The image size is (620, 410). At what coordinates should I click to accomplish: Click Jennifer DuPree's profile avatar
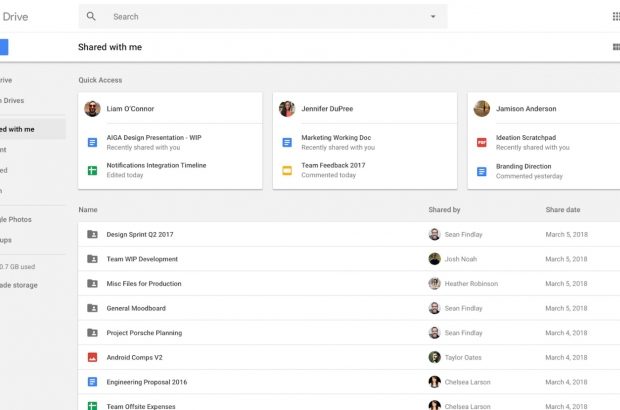point(287,108)
